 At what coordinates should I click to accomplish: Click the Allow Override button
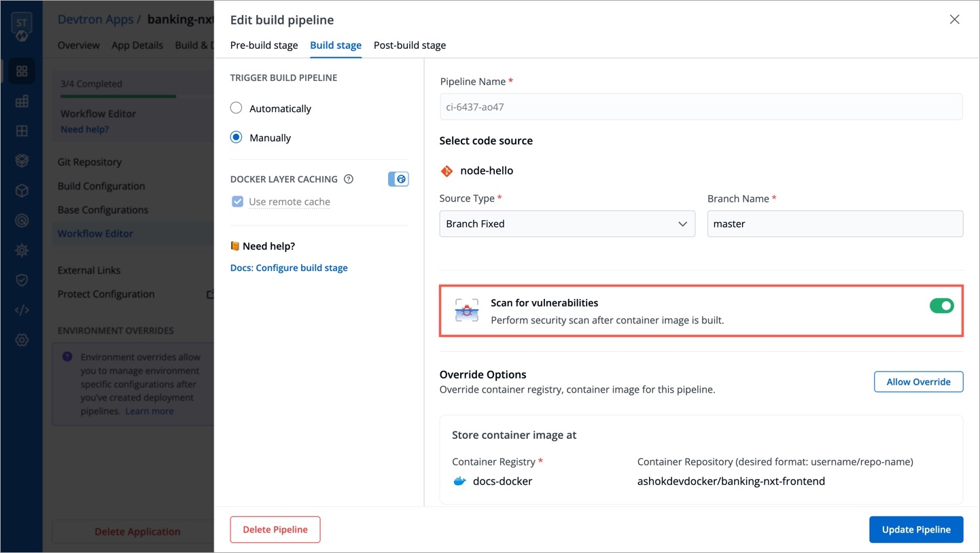click(x=918, y=382)
